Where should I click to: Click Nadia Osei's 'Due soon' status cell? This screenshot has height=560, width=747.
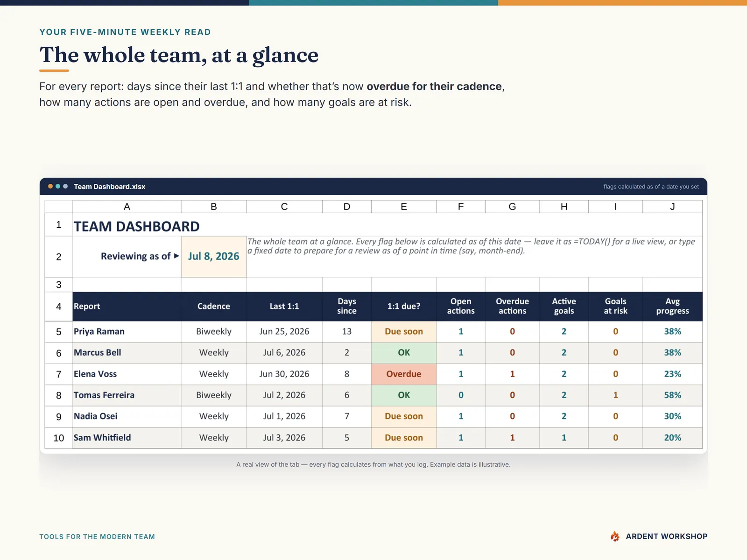point(404,417)
